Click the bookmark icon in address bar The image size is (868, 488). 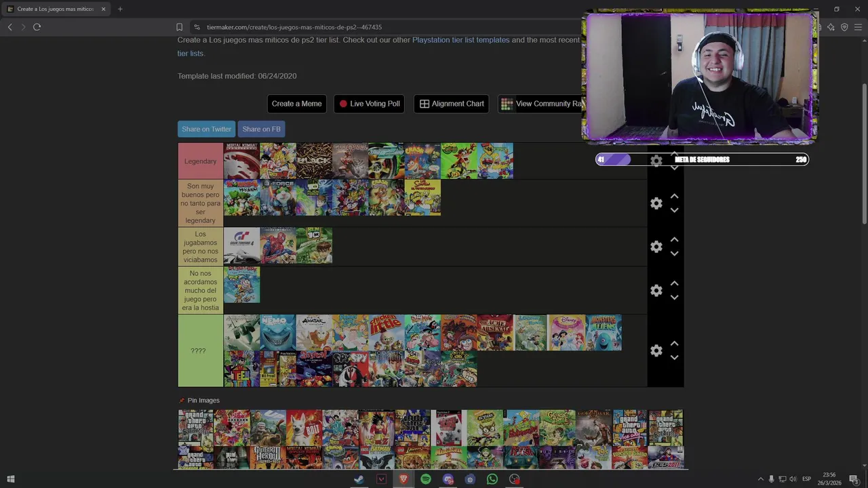179,27
